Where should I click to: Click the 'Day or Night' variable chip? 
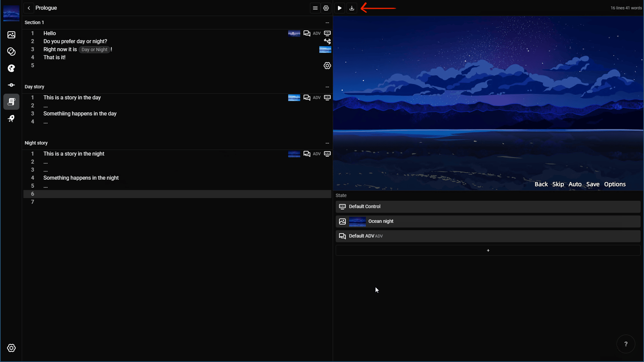[94, 50]
